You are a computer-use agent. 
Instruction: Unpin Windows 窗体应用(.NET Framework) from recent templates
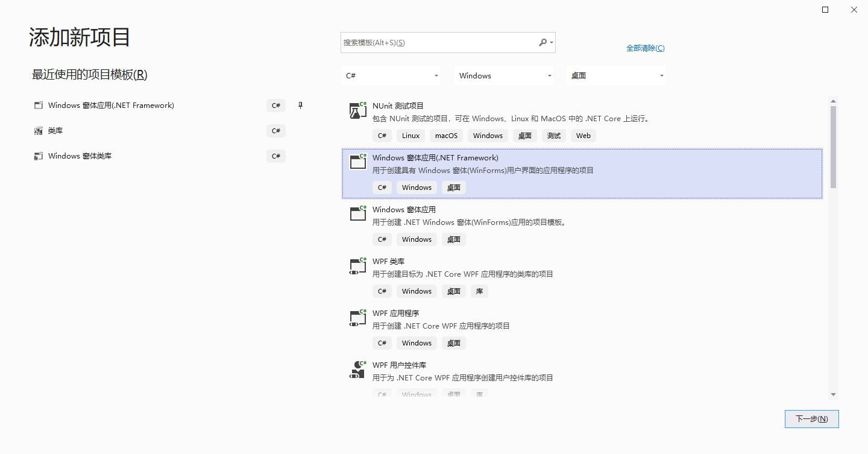(x=300, y=105)
